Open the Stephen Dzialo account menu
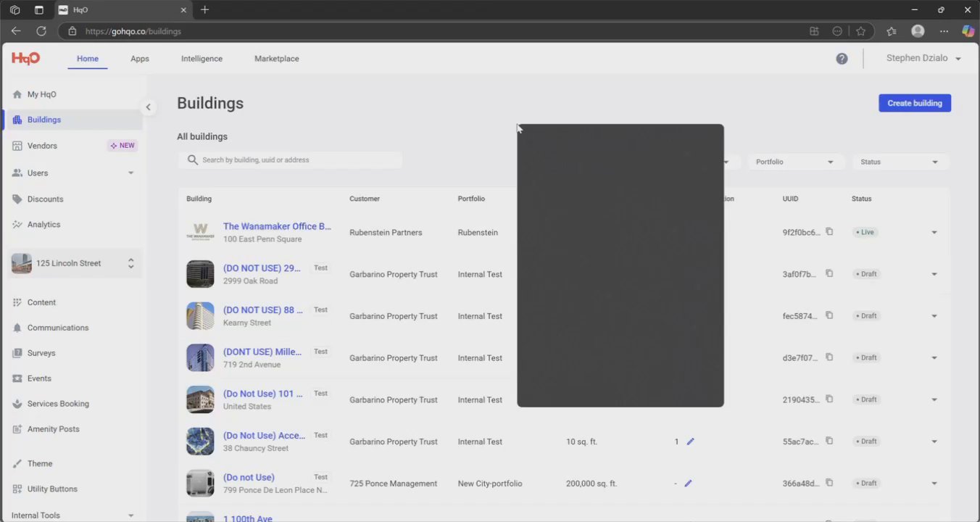Image resolution: width=980 pixels, height=522 pixels. [x=923, y=59]
